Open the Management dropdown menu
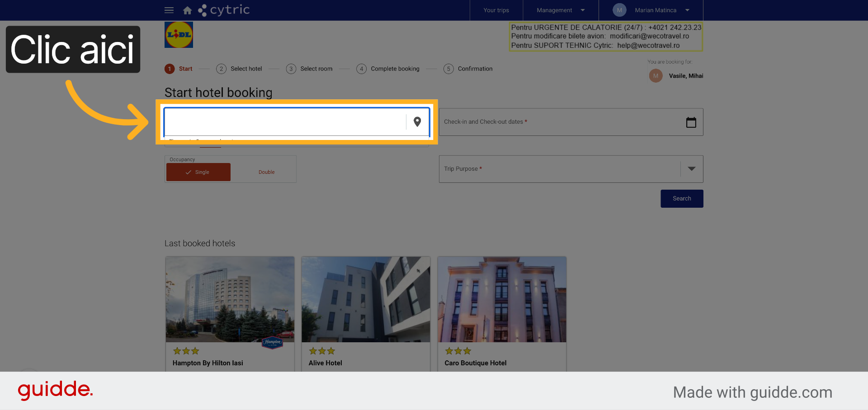The image size is (868, 410). point(561,10)
